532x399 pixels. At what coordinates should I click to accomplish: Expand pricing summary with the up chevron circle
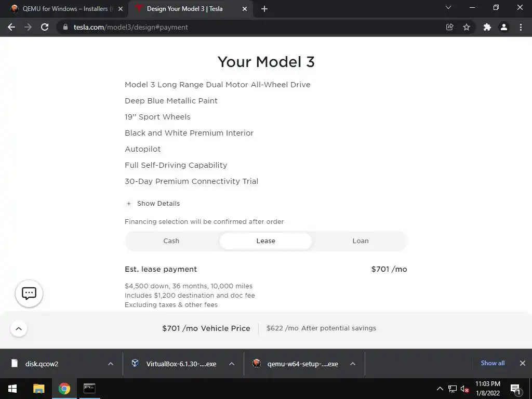[19, 328]
